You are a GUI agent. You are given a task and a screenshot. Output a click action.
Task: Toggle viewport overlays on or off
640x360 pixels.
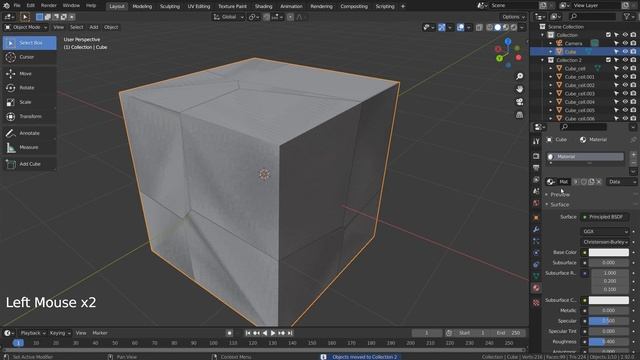tap(460, 27)
